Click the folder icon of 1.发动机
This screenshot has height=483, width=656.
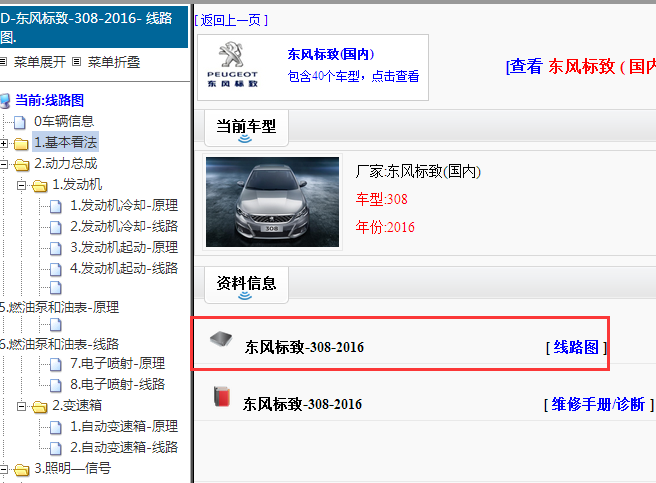pyautogui.click(x=40, y=185)
